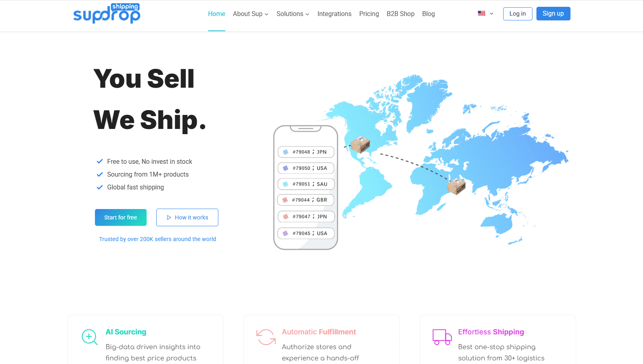
Task: Open the Pricing page
Action: [369, 14]
